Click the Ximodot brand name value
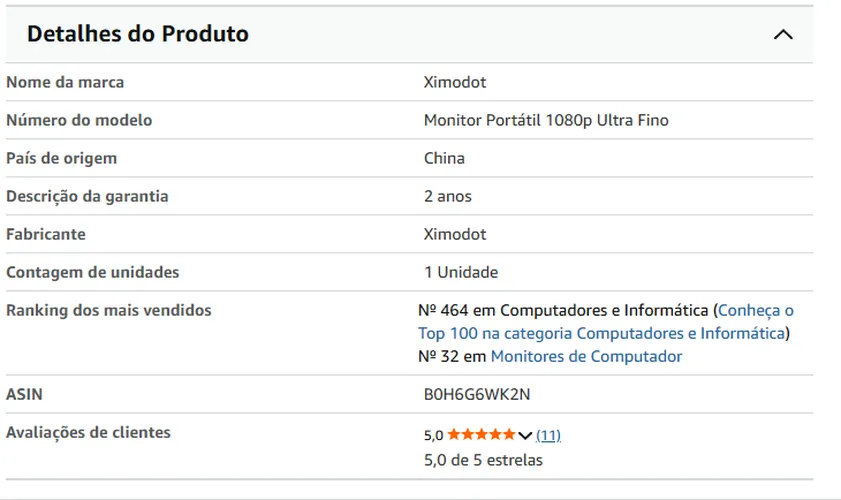The height and width of the screenshot is (500, 841). click(455, 82)
